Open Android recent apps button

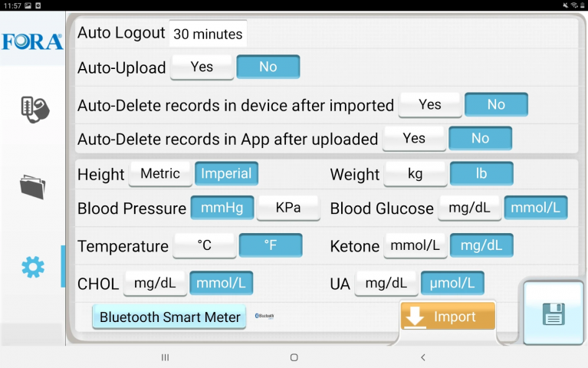(165, 357)
